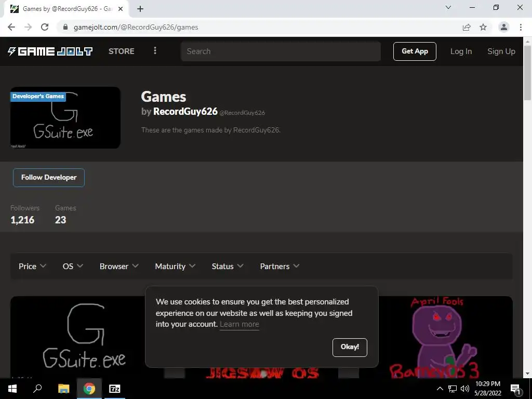Viewport: 532px width, 399px height.
Task: Click the browser forward arrow
Action: pyautogui.click(x=28, y=27)
